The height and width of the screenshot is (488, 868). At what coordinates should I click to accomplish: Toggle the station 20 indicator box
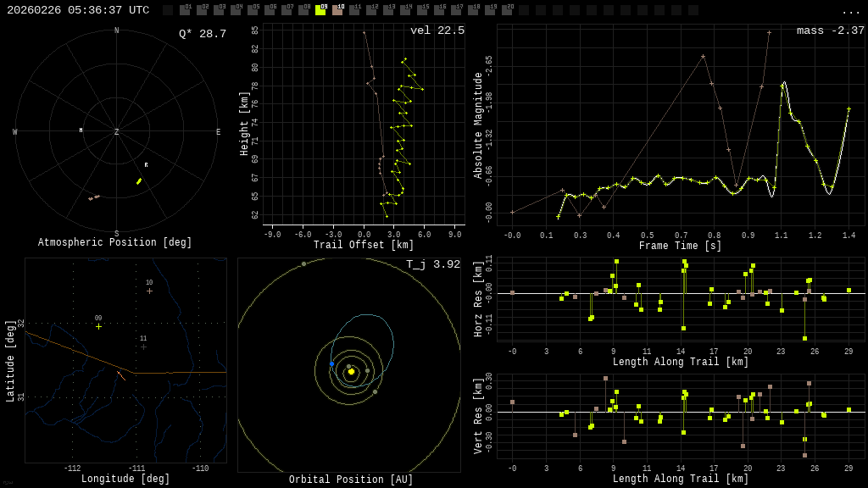[507, 10]
